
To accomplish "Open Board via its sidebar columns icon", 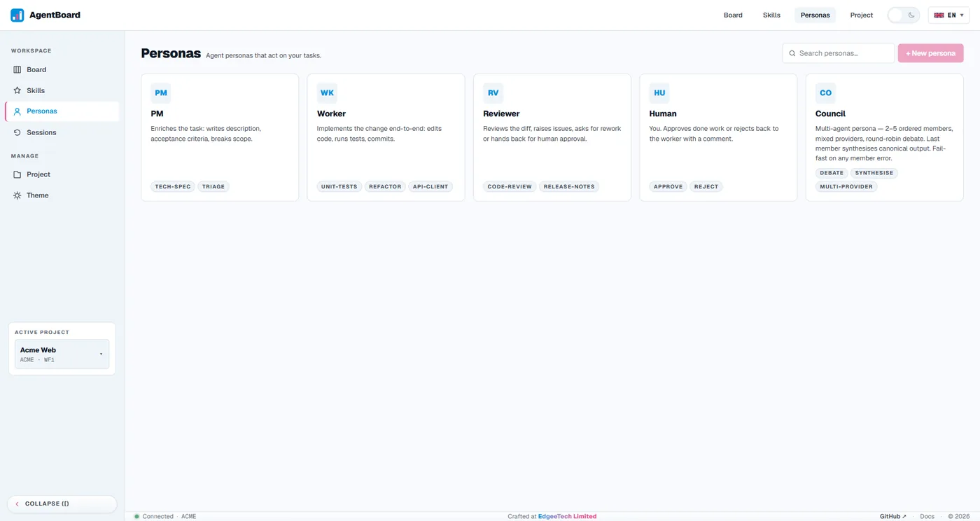I will 17,69.
